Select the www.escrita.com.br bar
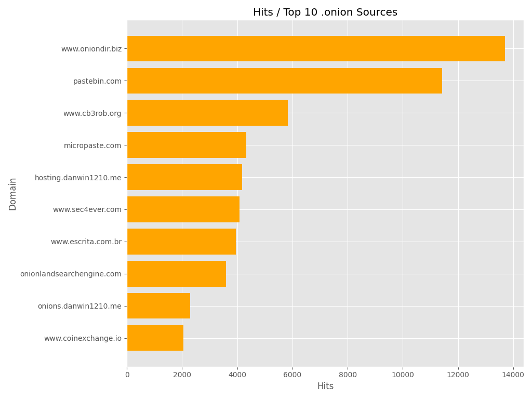Viewport: 532px width, 399px height. click(181, 242)
